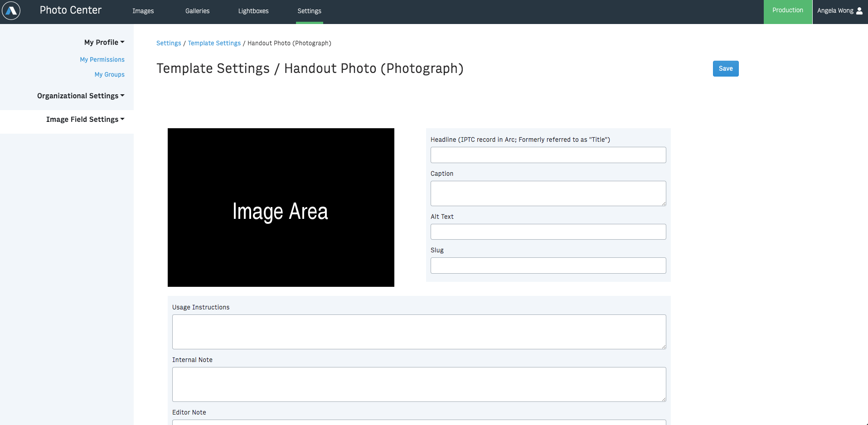Open the Angela Wong user menu
Viewport: 868px width, 425px height.
840,12
